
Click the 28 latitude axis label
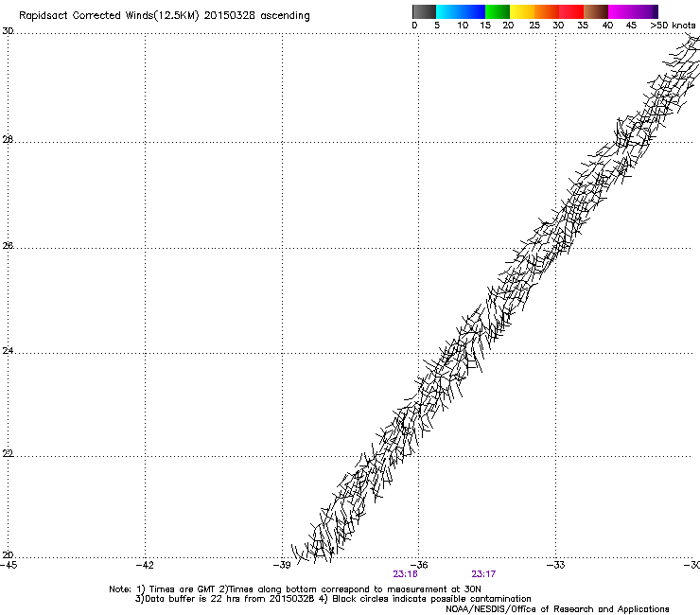[x=8, y=139]
